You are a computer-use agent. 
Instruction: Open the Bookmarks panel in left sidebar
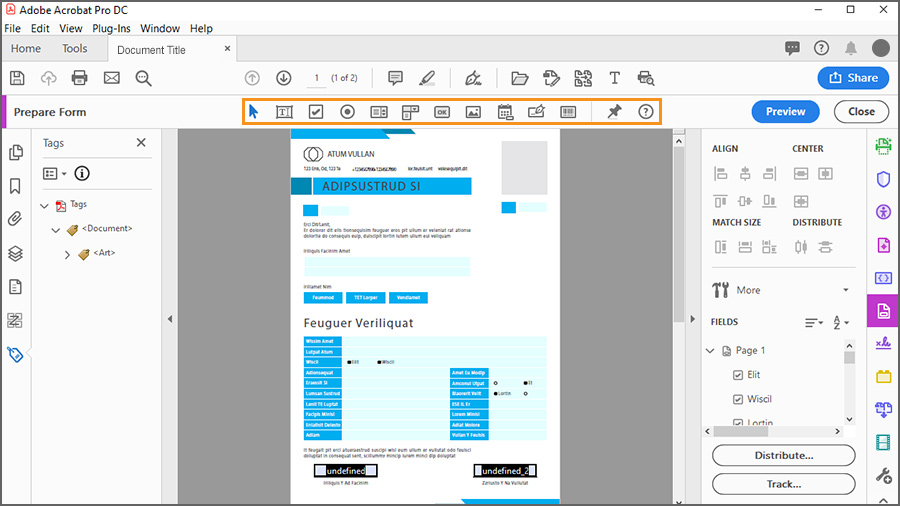coord(15,186)
